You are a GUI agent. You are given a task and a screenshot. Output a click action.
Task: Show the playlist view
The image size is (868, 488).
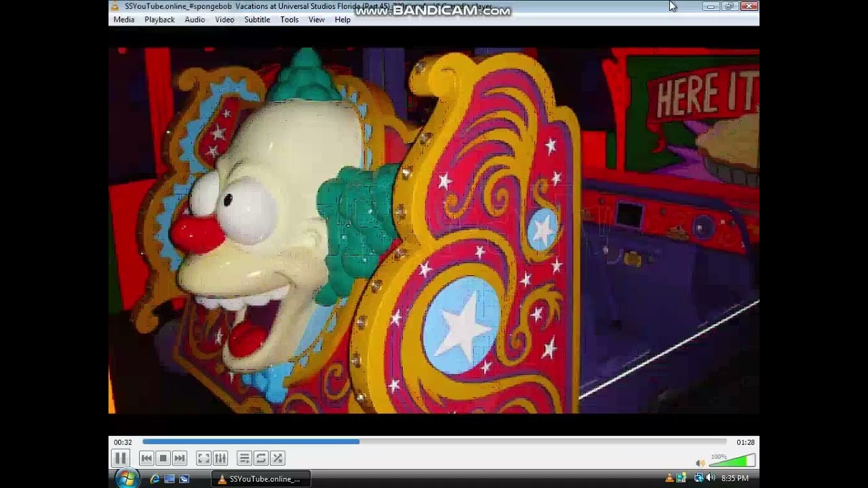coord(244,459)
